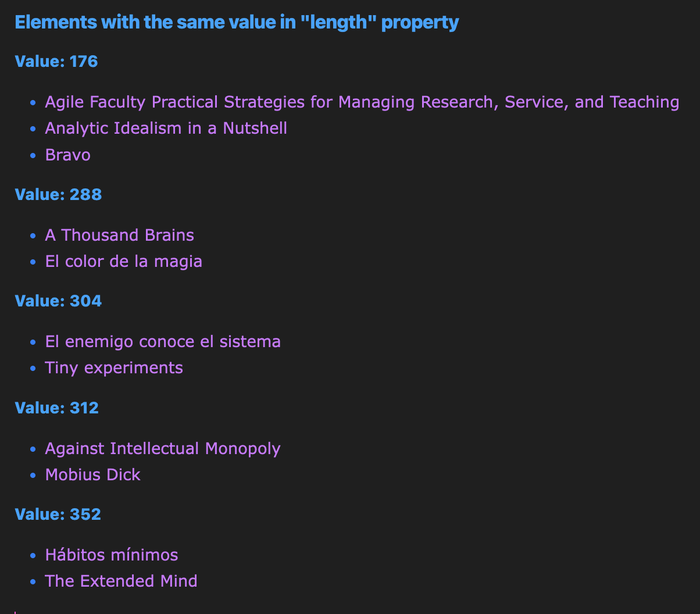Click the bullet beside Mobius Dick
This screenshot has width=700, height=614.
(33, 476)
